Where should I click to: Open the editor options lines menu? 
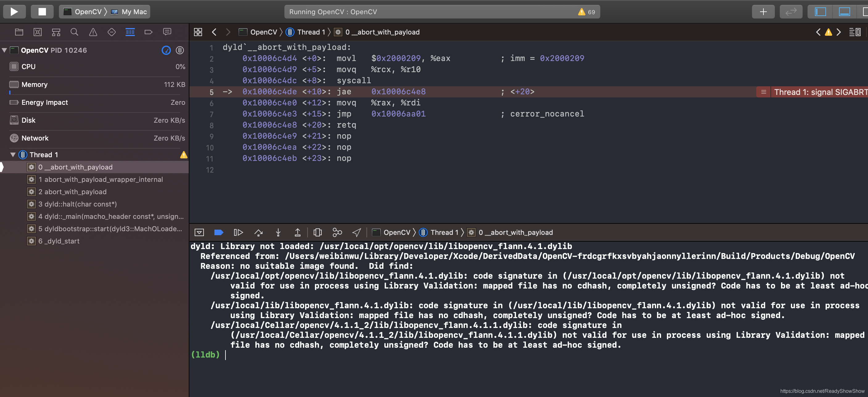coord(855,32)
